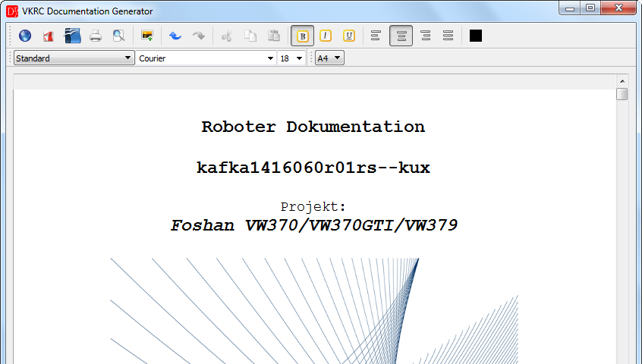Open the Standard paragraph style dropdown
Image resolution: width=642 pixels, height=364 pixels.
(74, 58)
